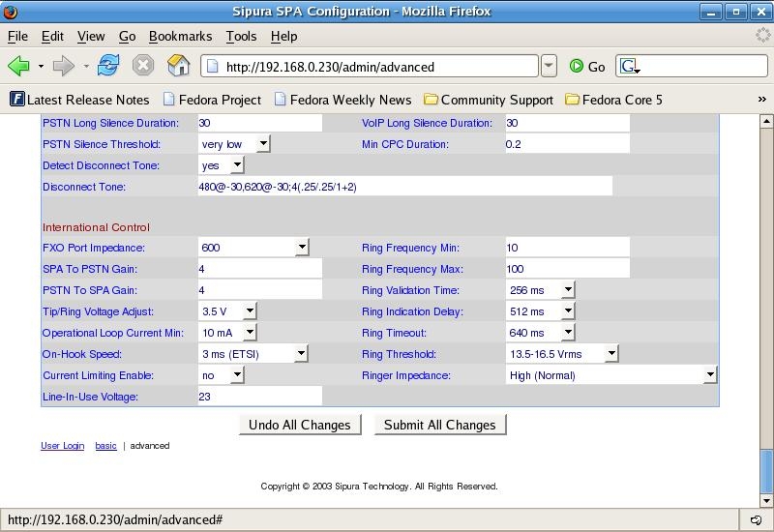Click the Home icon in toolbar

click(178, 66)
